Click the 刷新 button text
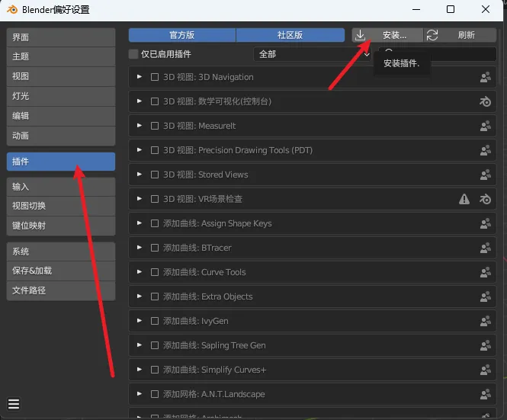 (x=467, y=35)
